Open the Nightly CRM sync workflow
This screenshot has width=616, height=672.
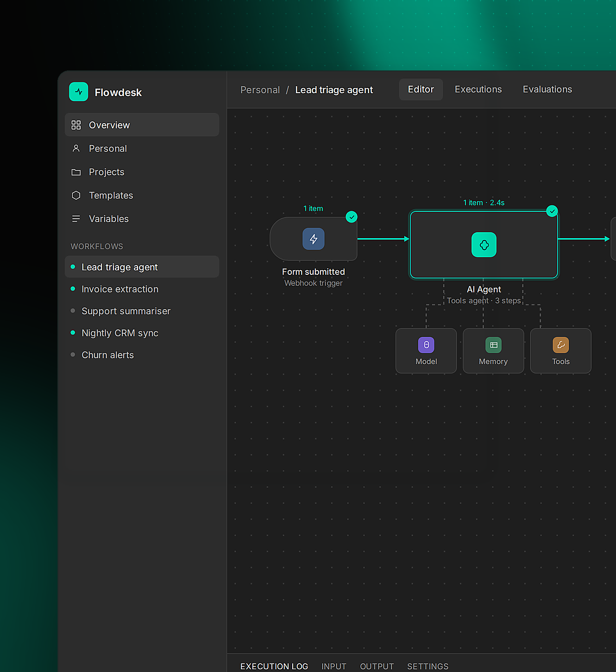pyautogui.click(x=142, y=333)
